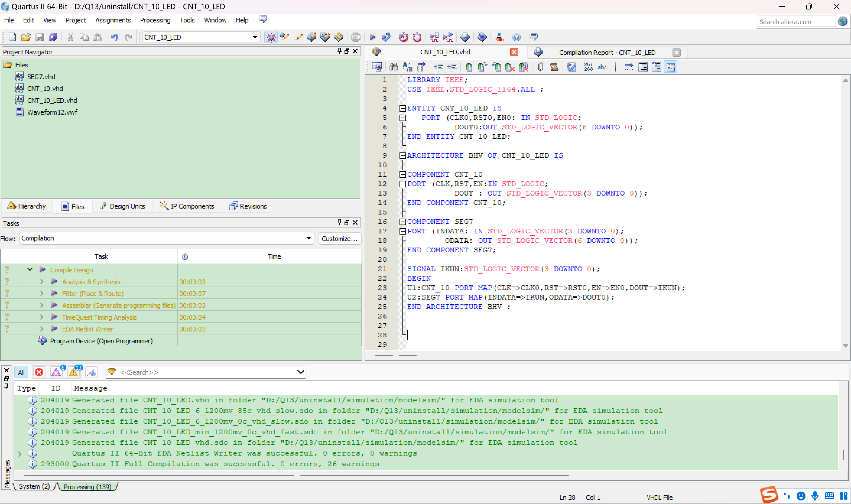Open the Flow Compilation dropdown
The height and width of the screenshot is (504, 851).
tap(308, 238)
